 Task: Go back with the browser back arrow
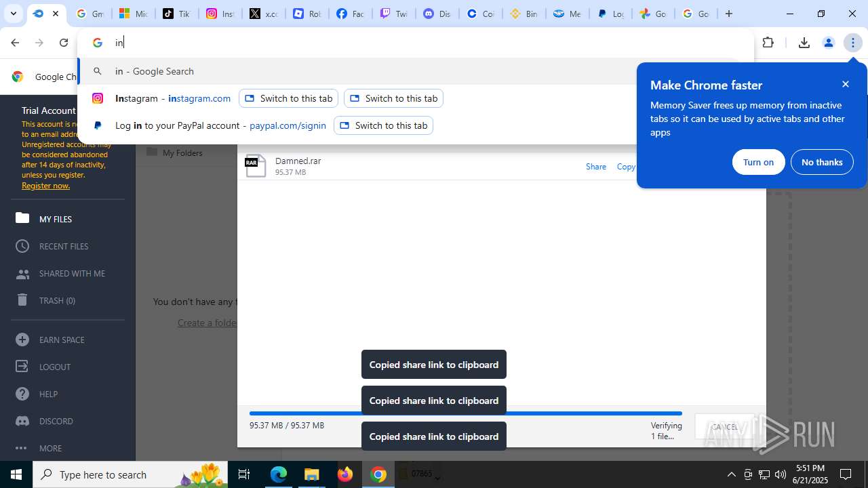(15, 43)
